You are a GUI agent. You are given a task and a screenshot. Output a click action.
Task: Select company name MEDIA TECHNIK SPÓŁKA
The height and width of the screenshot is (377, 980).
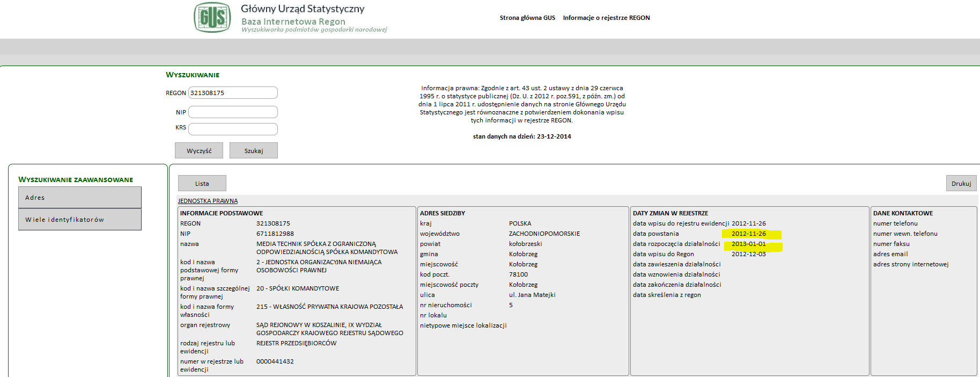pos(327,248)
